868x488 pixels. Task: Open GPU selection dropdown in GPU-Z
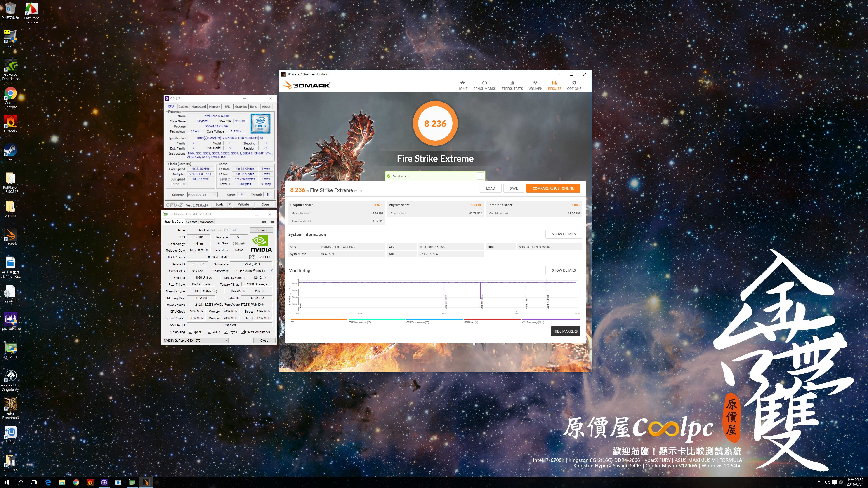tap(196, 340)
